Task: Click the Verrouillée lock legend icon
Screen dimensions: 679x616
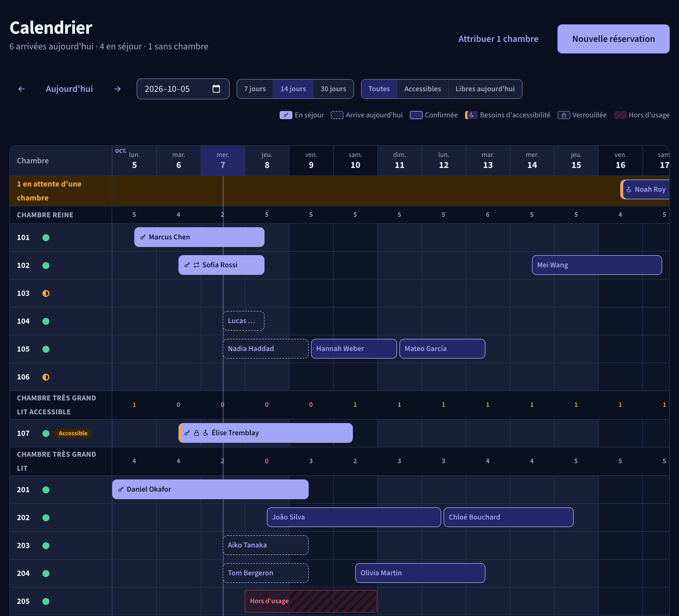Action: [x=564, y=115]
